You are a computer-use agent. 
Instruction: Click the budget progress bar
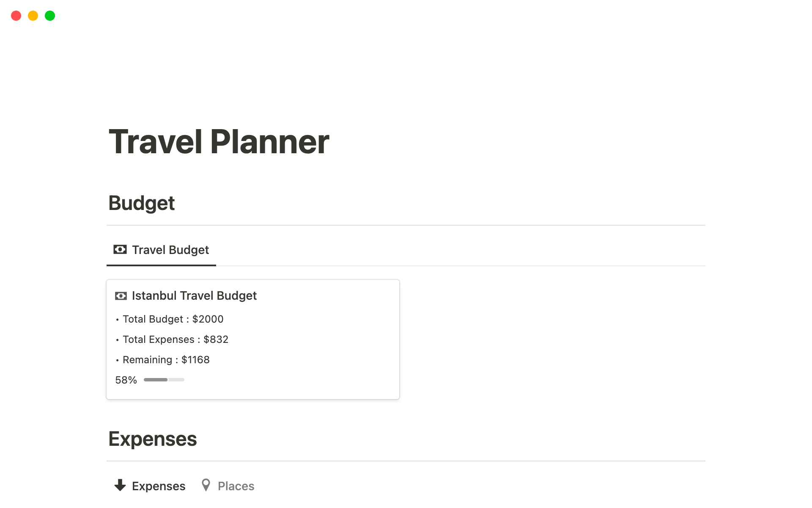point(164,380)
